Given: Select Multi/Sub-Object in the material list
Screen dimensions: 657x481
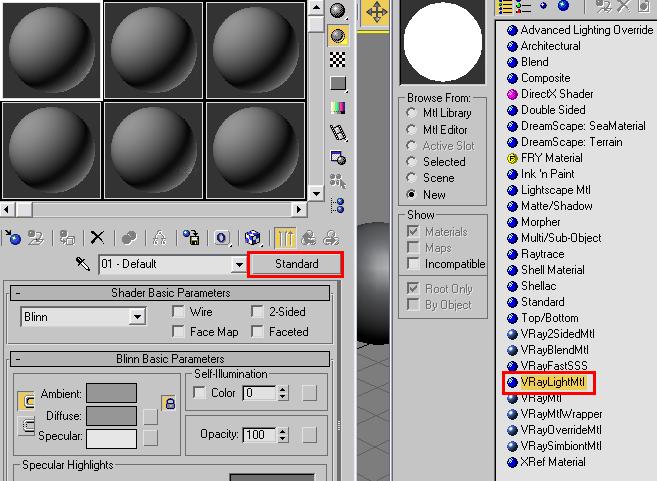Looking at the screenshot, I should pyautogui.click(x=554, y=238).
